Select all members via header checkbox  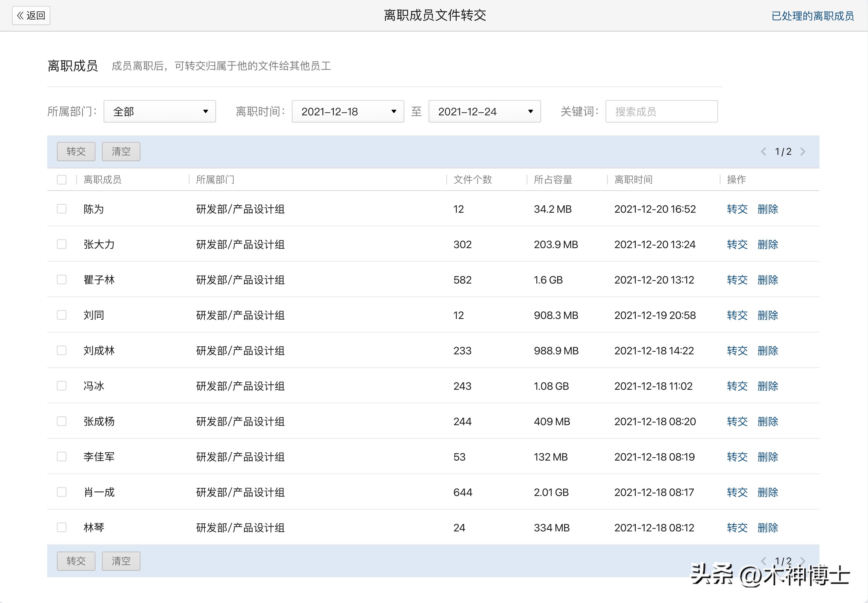[x=62, y=179]
